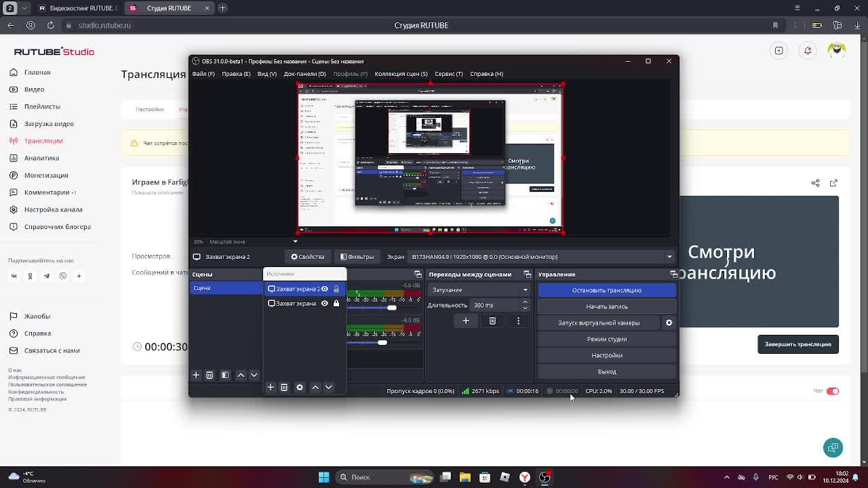
Task: Open source properties gear in Sources dock
Action: pos(300,387)
